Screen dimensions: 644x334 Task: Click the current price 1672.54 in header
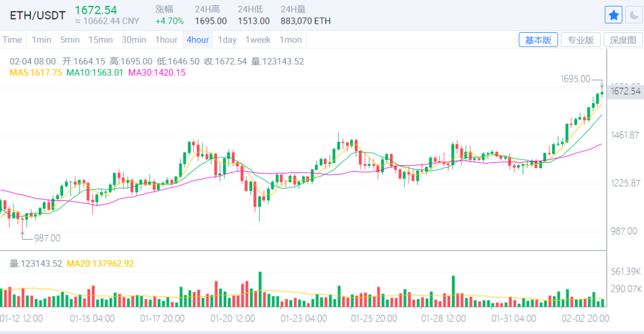(x=95, y=10)
